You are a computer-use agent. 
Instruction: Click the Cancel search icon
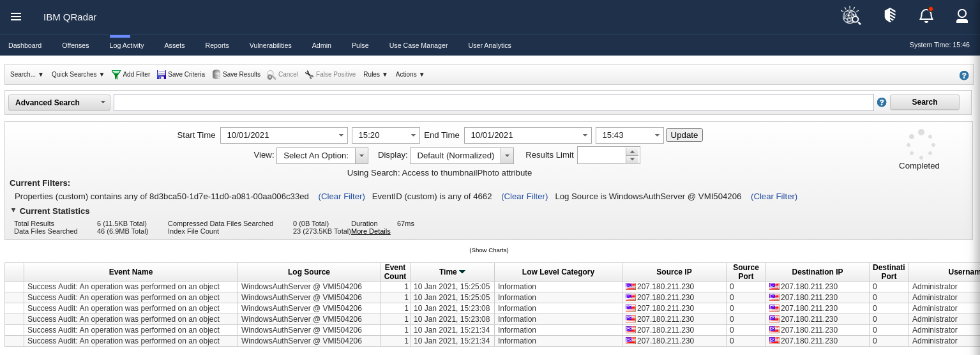pos(271,75)
